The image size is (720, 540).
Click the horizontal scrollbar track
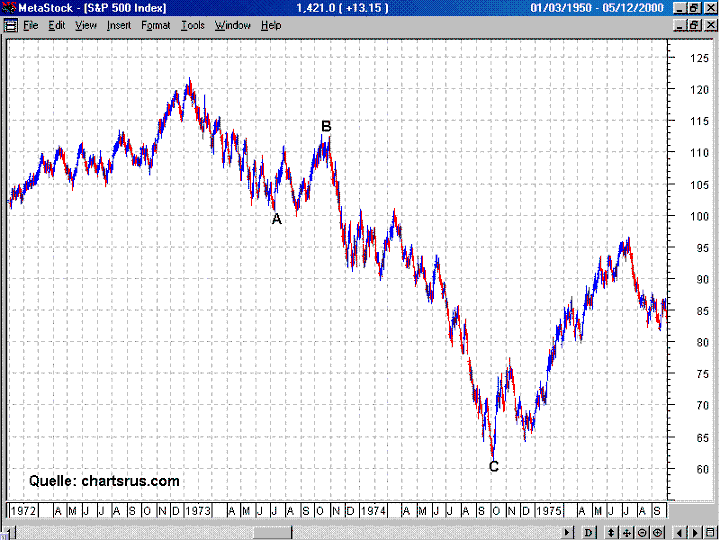tap(400, 532)
